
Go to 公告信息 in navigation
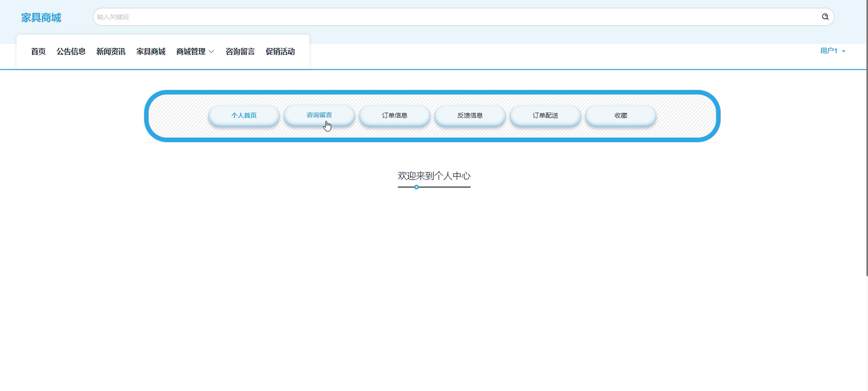(x=71, y=52)
